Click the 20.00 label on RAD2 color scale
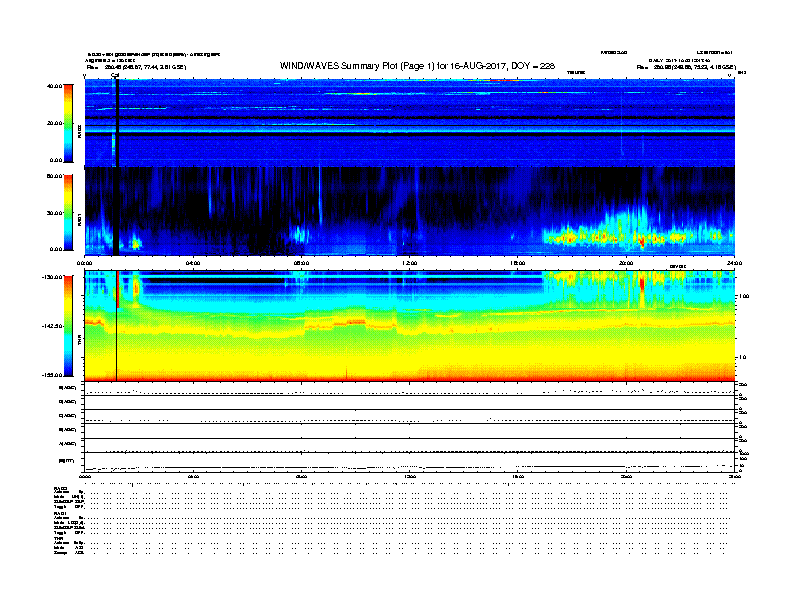This screenshot has width=792, height=612. click(x=54, y=123)
